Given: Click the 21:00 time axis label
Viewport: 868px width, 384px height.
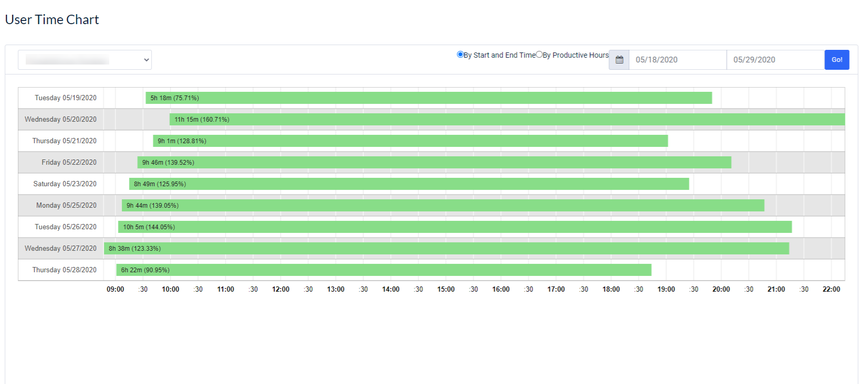Looking at the screenshot, I should pos(776,290).
